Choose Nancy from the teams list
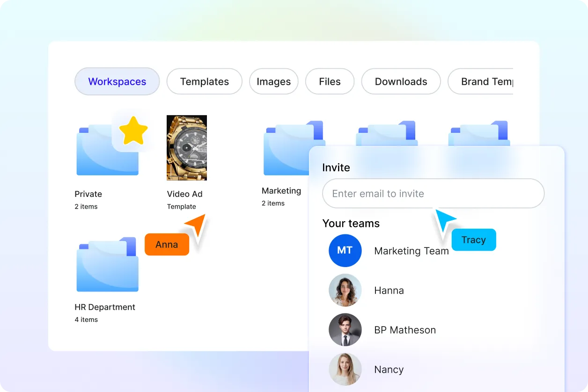The width and height of the screenshot is (588, 392). 389,370
